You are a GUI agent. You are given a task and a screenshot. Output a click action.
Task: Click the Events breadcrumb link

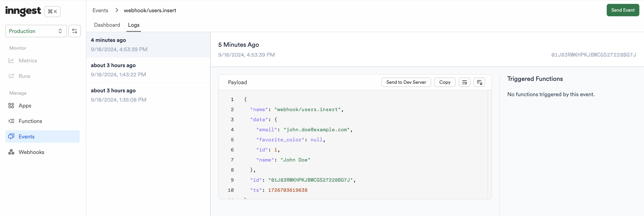click(100, 10)
